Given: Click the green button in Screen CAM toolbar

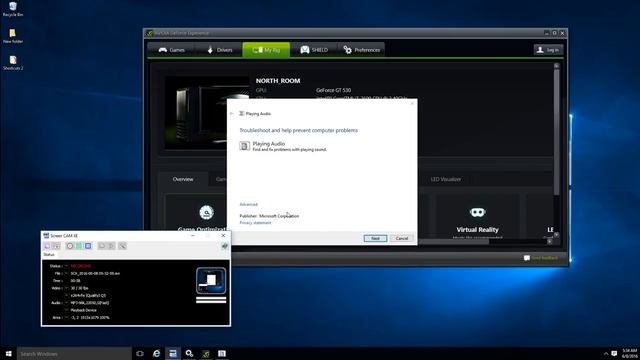Looking at the screenshot, I should click(x=79, y=246).
